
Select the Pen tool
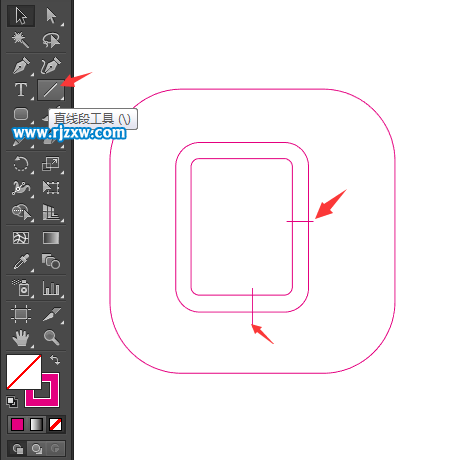[21, 65]
